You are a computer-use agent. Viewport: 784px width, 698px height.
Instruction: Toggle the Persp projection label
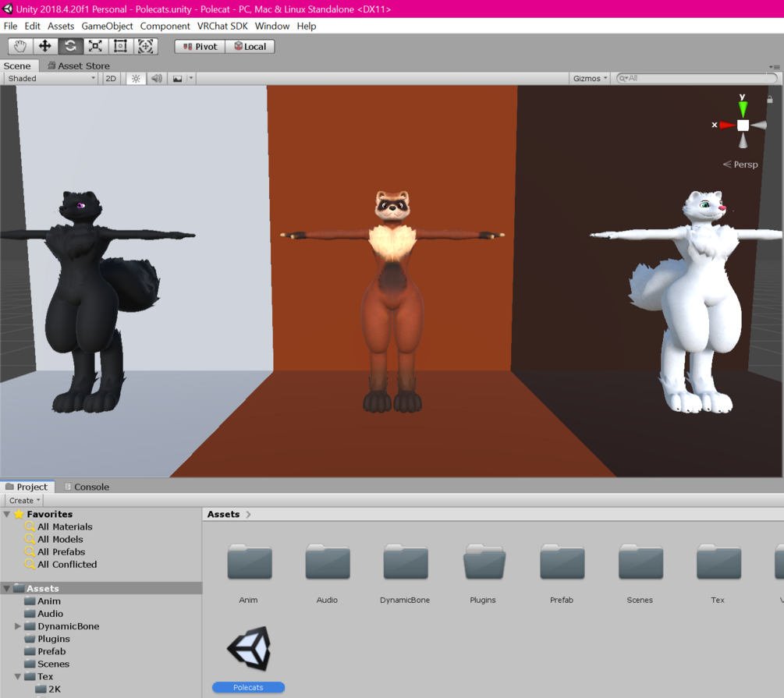[740, 165]
